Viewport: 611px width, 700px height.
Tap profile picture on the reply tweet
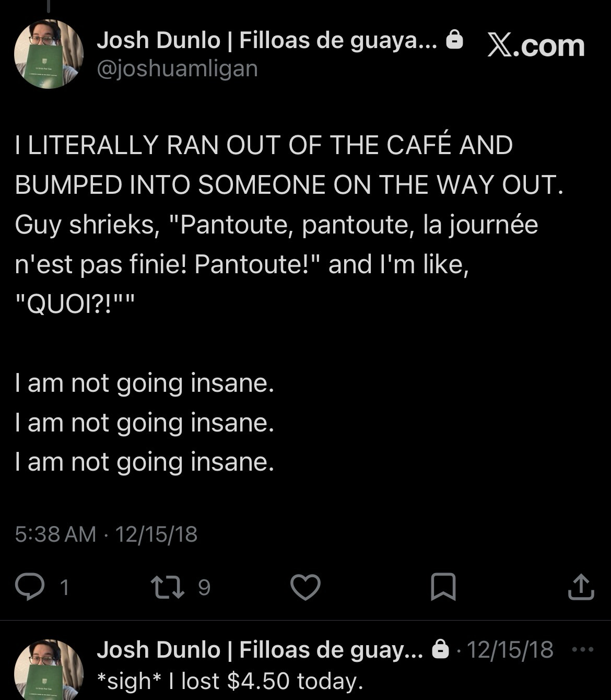coord(49,670)
